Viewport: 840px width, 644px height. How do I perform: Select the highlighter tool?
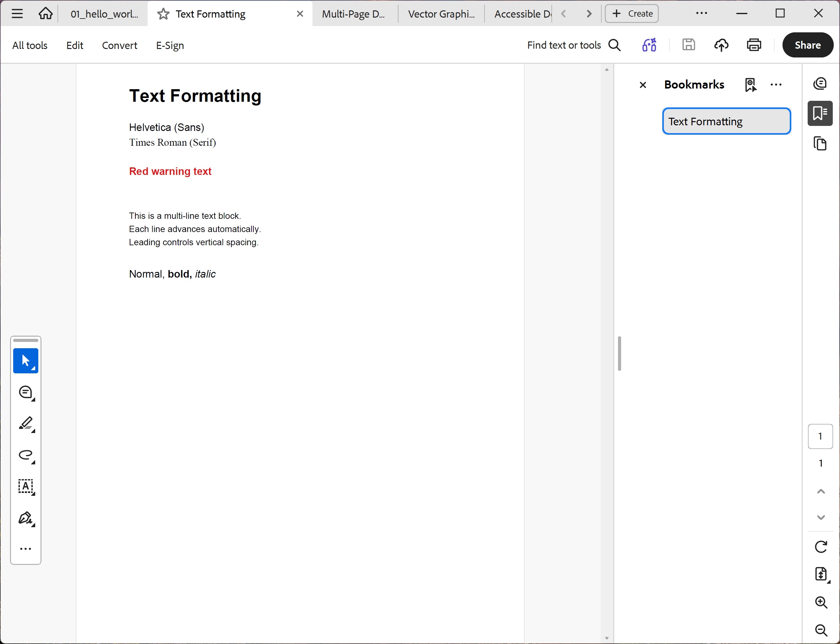(x=26, y=424)
